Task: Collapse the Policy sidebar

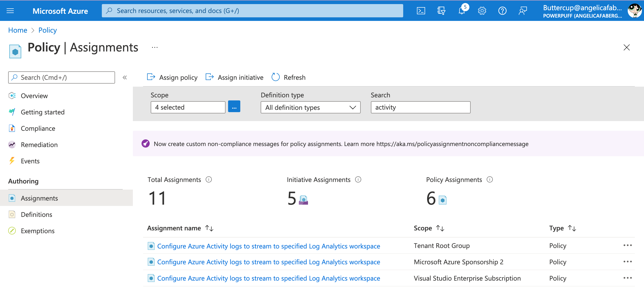Action: click(124, 77)
